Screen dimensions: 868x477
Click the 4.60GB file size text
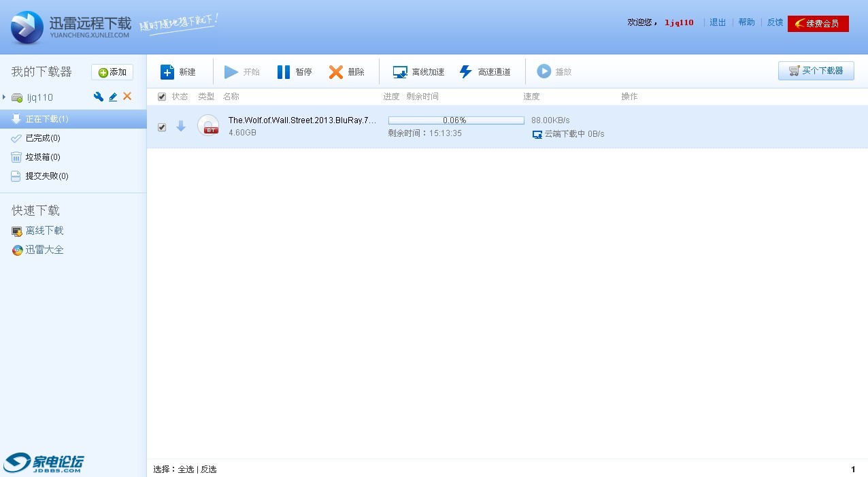pyautogui.click(x=242, y=133)
